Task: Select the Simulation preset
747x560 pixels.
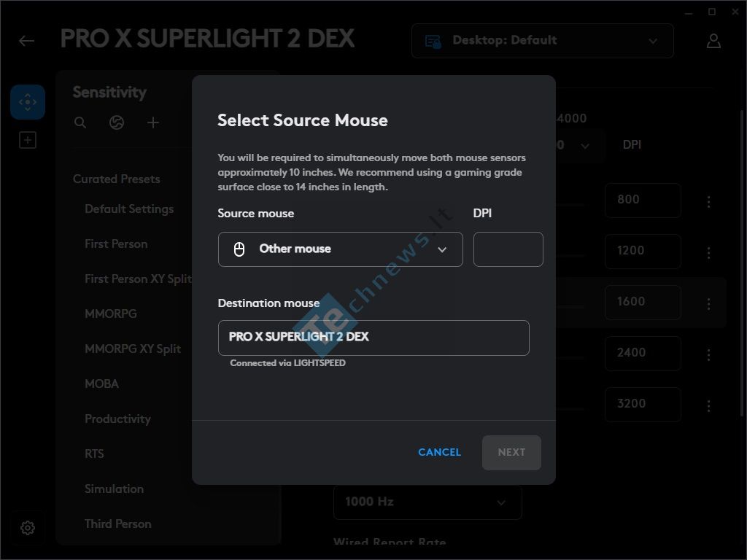Action: 115,489
